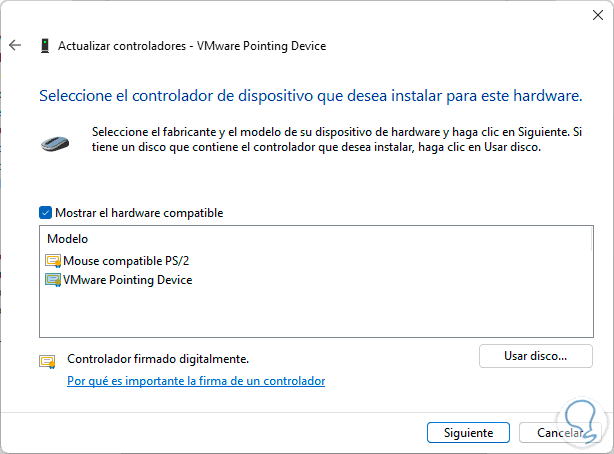Viewport: 614px width, 454px height.
Task: Click the blue heading about selecting a driver
Action: pos(310,96)
